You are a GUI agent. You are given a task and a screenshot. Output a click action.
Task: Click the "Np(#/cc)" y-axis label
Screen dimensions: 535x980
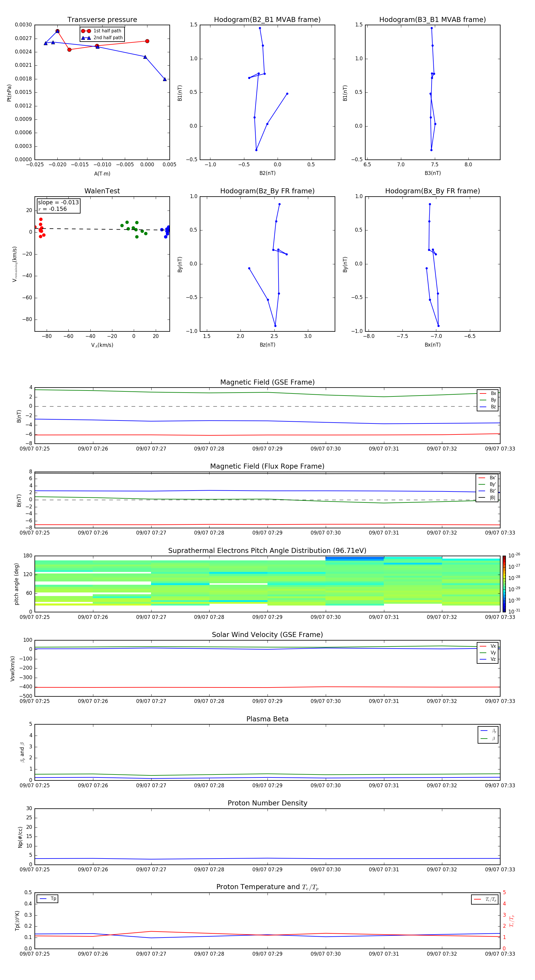[x=20, y=837]
